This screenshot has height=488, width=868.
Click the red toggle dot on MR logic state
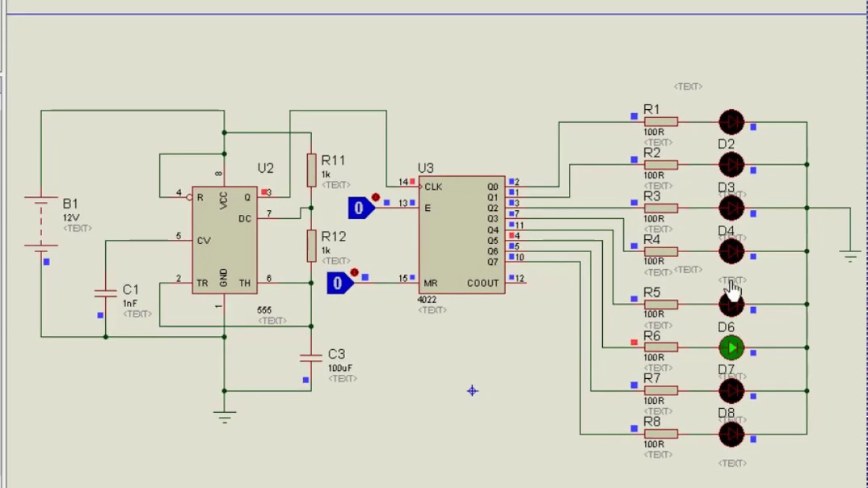(354, 272)
